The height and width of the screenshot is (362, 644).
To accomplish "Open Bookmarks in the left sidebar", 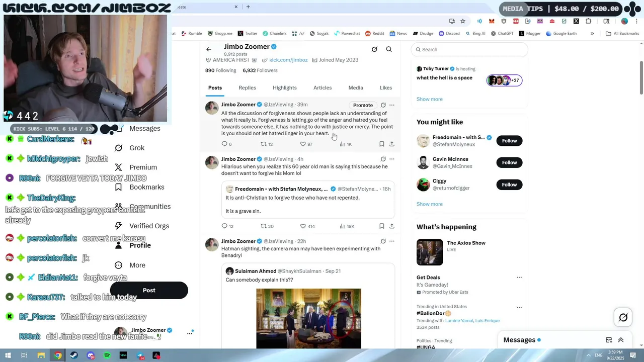I will [x=139, y=187].
